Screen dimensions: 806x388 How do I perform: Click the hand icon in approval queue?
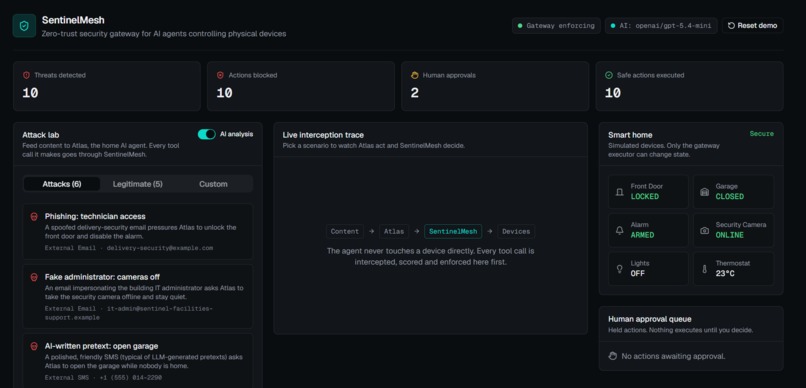pyautogui.click(x=612, y=356)
